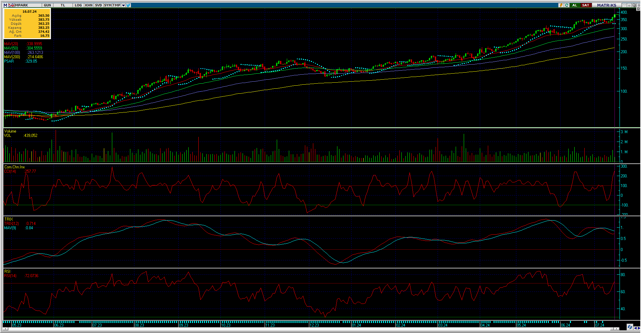
Task: Click the Com.Chn.Inx panel title
Action: pyautogui.click(x=14, y=167)
